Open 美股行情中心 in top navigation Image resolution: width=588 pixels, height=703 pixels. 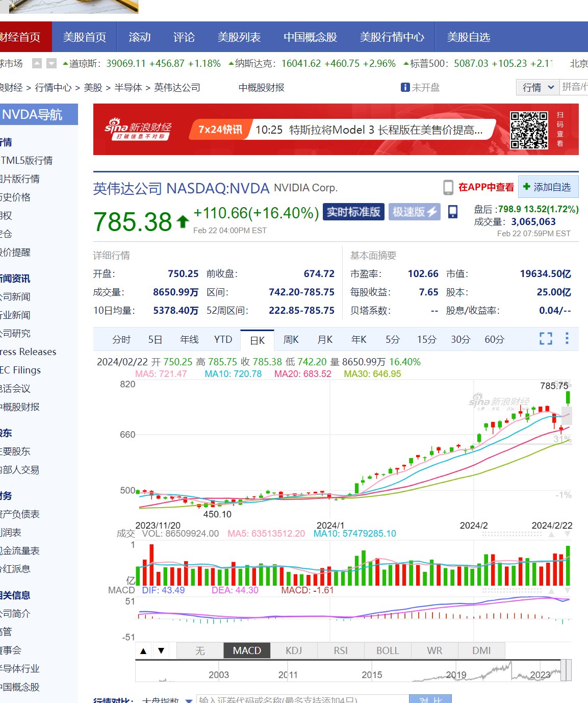pyautogui.click(x=392, y=37)
